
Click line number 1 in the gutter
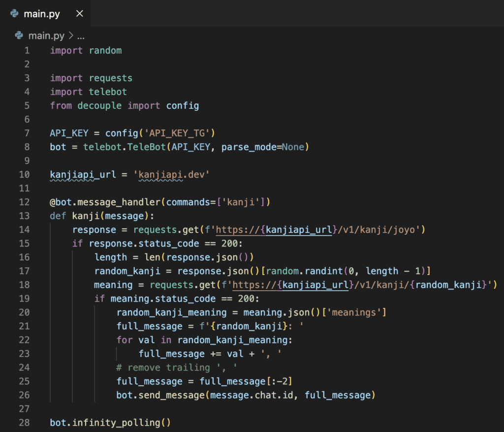tap(27, 51)
